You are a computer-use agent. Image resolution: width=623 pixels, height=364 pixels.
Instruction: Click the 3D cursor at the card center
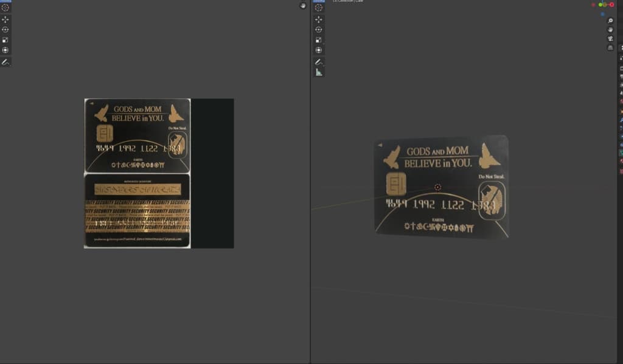click(x=438, y=187)
